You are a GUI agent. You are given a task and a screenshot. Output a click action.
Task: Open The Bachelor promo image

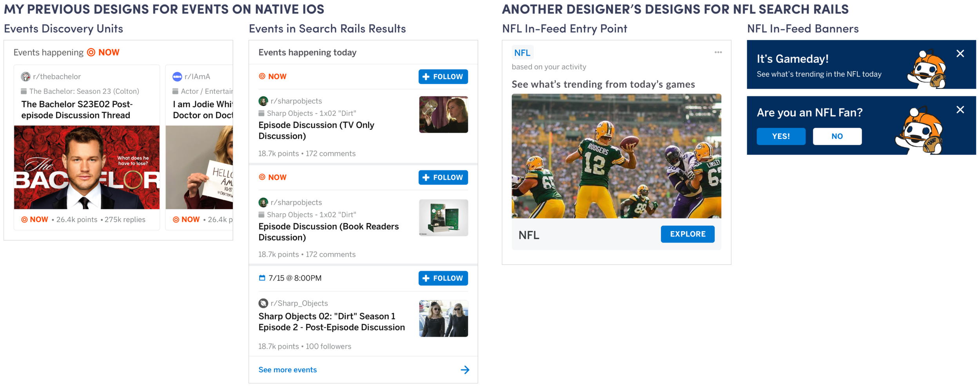87,167
